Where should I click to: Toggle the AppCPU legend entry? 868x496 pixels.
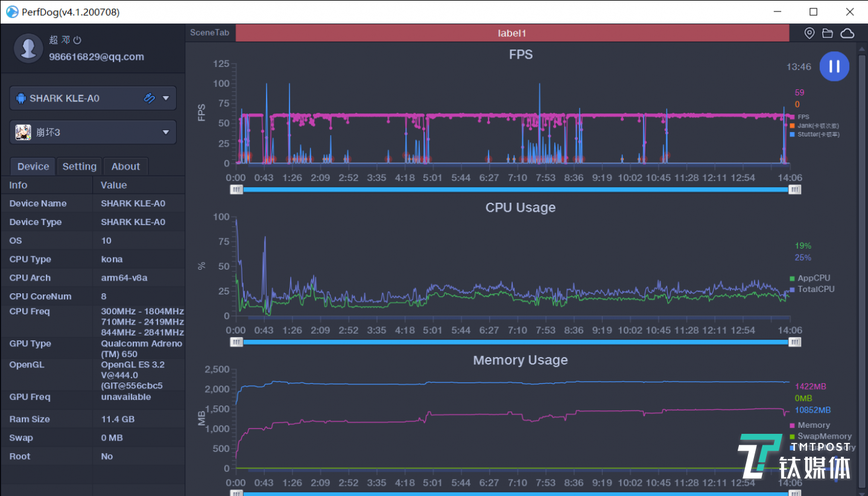813,278
